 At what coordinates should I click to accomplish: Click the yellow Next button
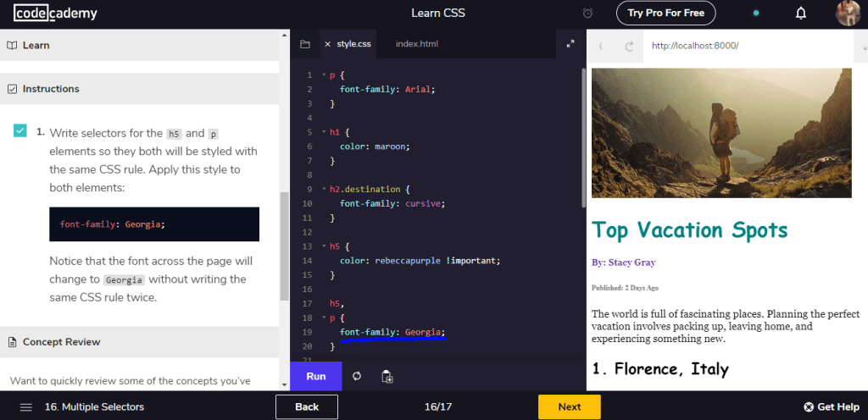tap(569, 407)
